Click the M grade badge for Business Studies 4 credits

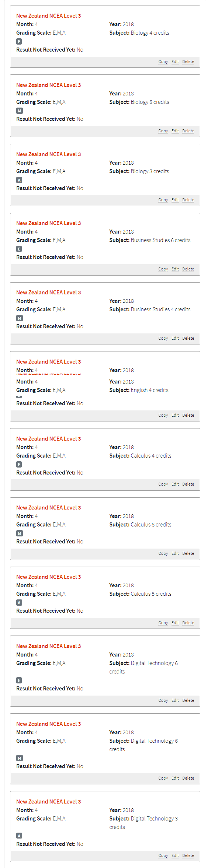coord(20,318)
